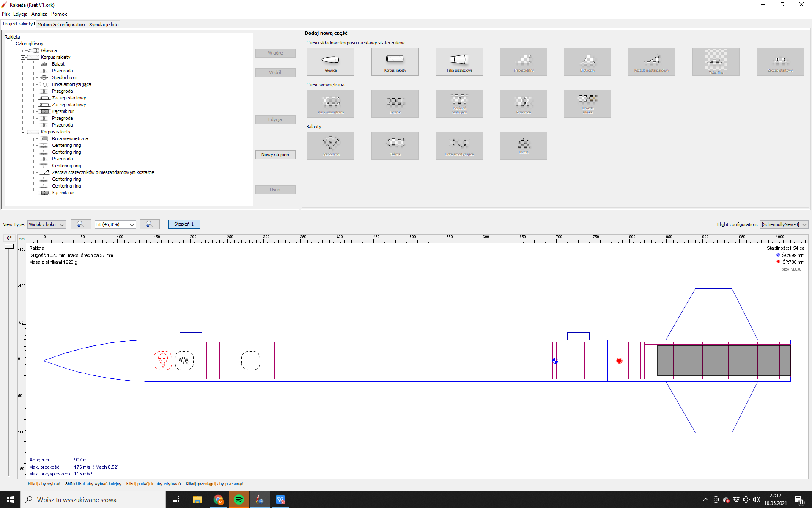
Task: Select the Projekt rakiety tab
Action: [18, 24]
